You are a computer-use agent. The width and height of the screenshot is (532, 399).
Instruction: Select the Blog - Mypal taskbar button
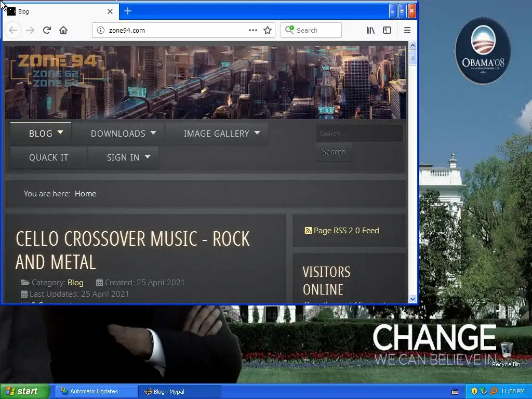point(179,392)
